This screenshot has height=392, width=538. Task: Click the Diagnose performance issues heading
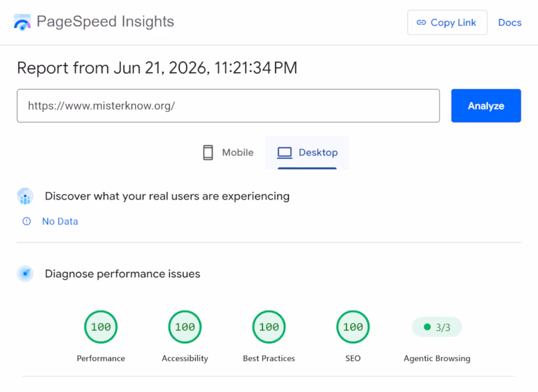coord(123,274)
